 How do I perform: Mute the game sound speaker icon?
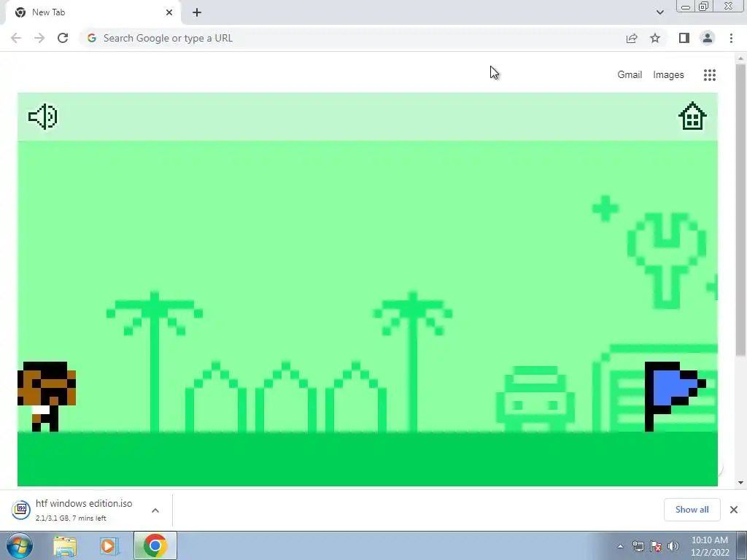[43, 117]
